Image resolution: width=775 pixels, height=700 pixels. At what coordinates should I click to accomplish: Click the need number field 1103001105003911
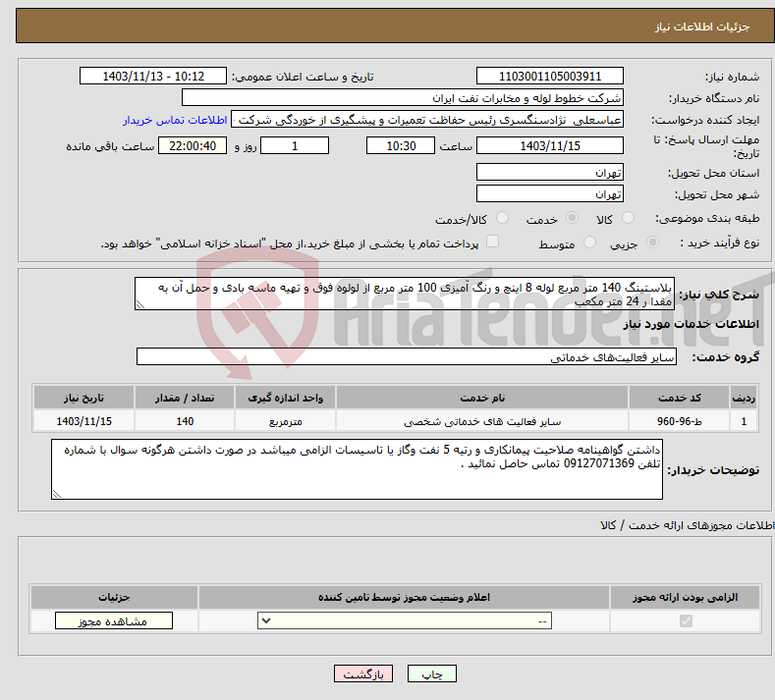(550, 76)
